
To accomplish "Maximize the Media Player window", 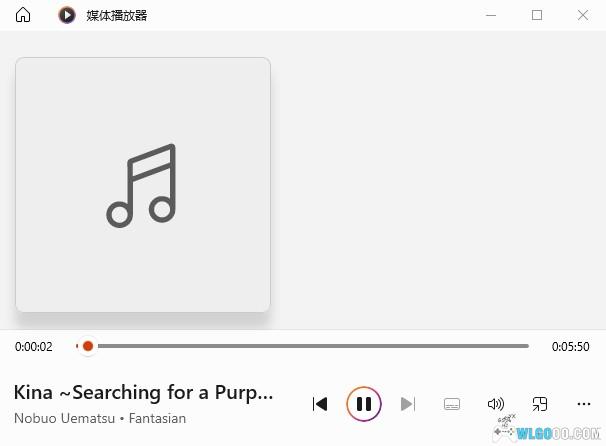I will pos(537,15).
